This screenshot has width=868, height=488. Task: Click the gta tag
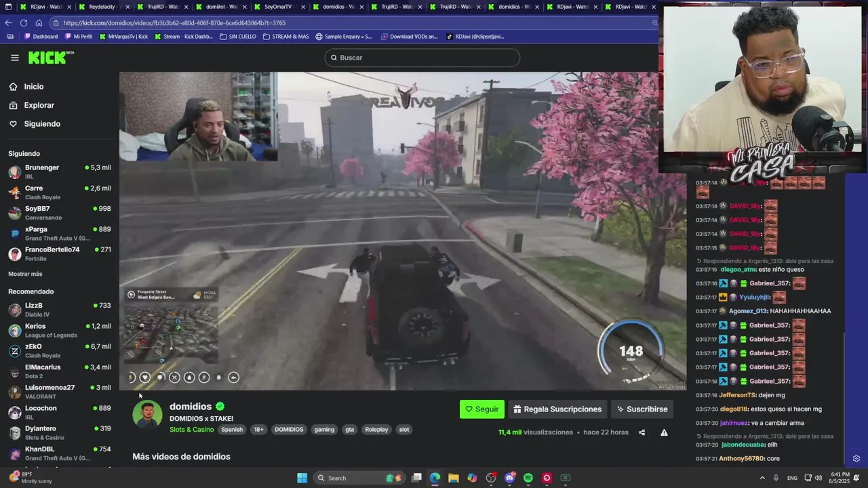tap(349, 430)
